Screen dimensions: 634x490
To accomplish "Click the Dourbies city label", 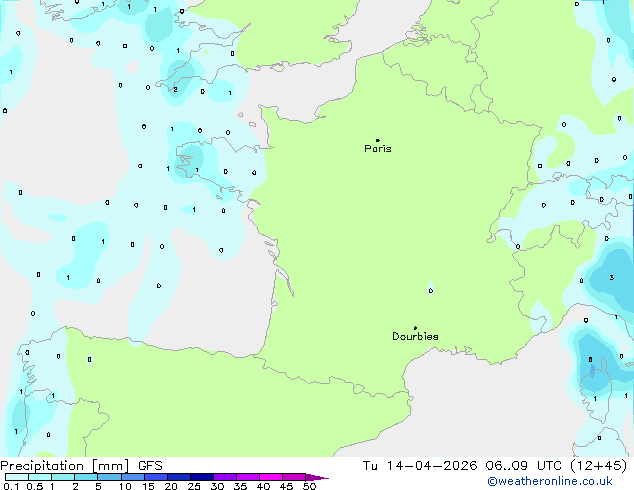I will tap(415, 336).
